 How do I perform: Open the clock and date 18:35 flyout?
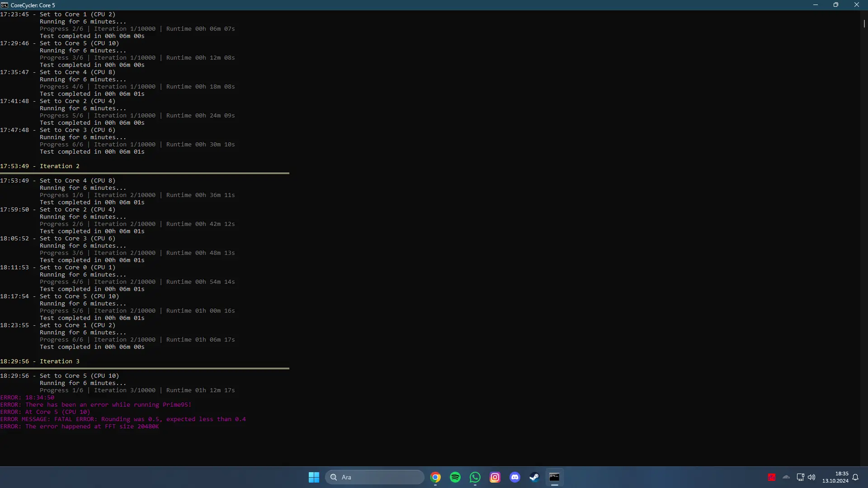click(835, 477)
